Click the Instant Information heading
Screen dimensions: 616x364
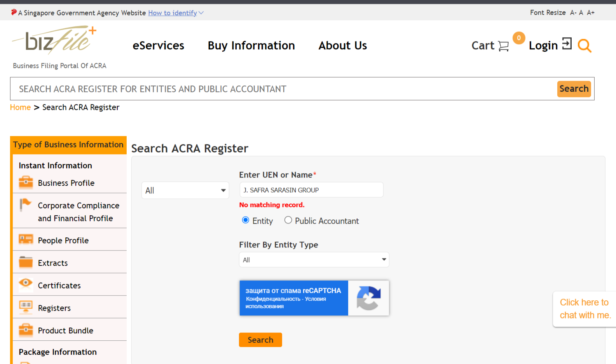click(55, 165)
